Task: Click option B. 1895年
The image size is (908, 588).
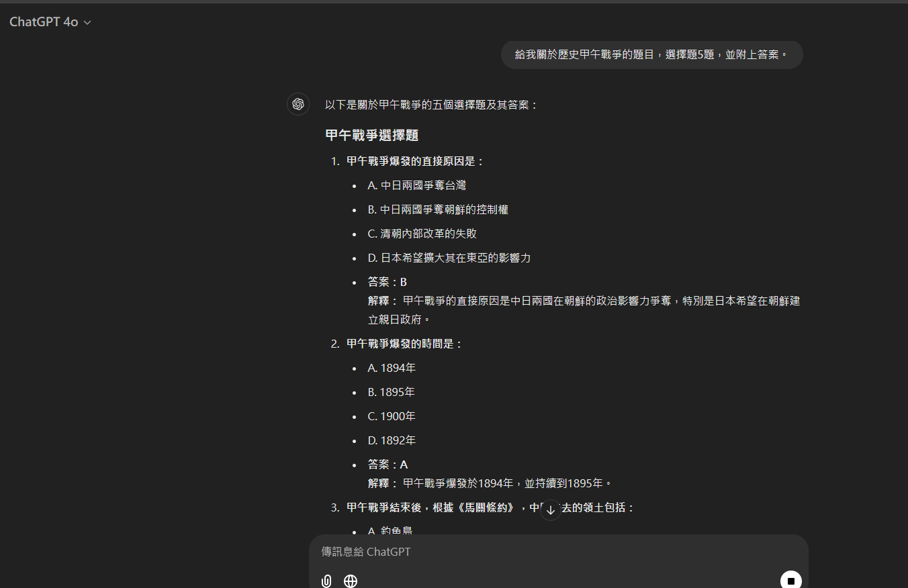Action: coord(392,392)
